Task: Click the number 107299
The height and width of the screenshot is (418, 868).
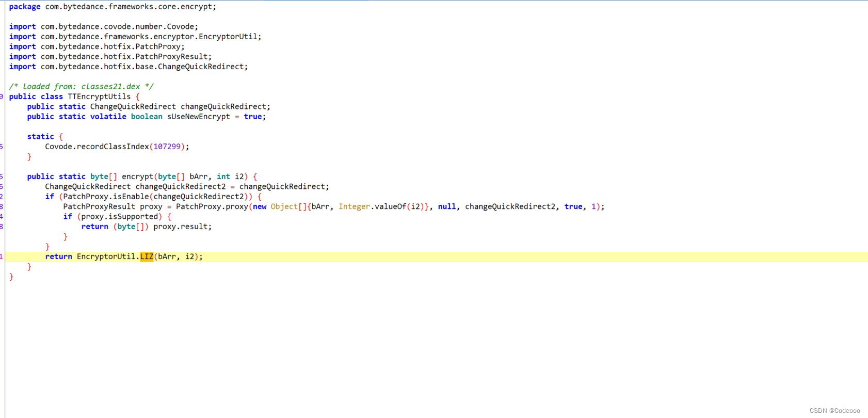Action: click(167, 147)
